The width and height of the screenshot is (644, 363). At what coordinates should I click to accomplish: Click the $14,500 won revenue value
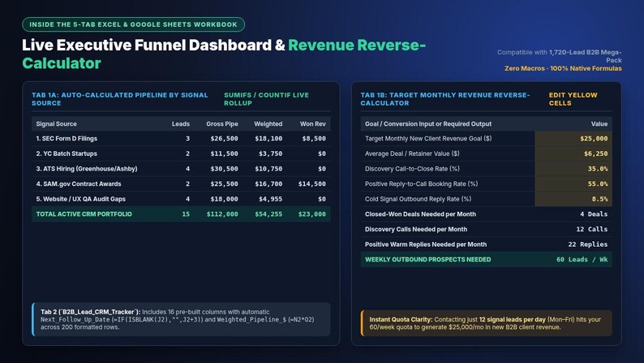(312, 184)
